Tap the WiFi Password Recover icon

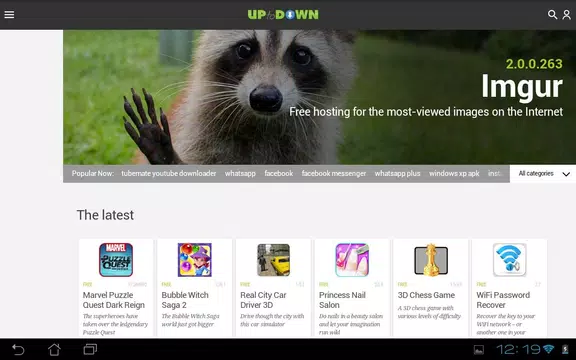pos(510,260)
